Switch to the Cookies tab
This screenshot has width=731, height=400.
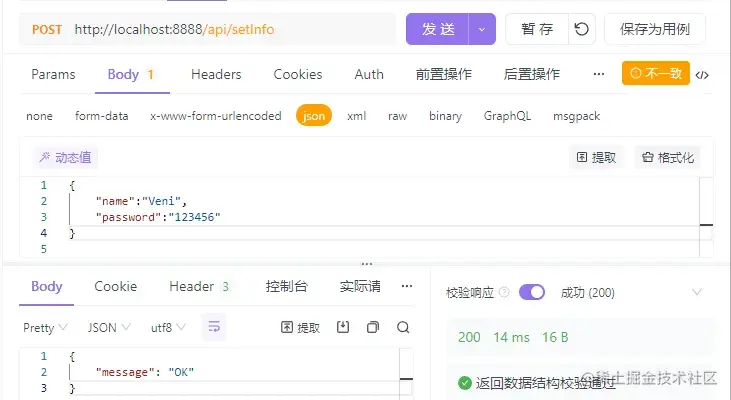pyautogui.click(x=298, y=75)
